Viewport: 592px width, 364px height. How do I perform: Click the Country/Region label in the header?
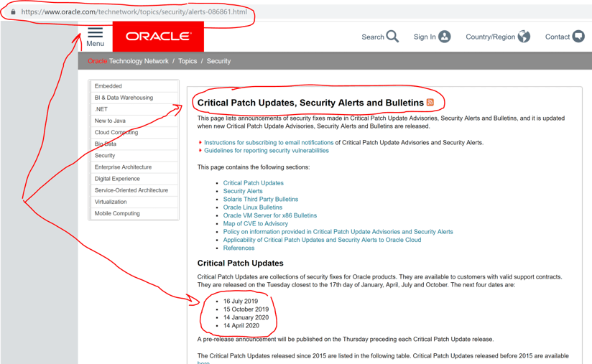491,37
